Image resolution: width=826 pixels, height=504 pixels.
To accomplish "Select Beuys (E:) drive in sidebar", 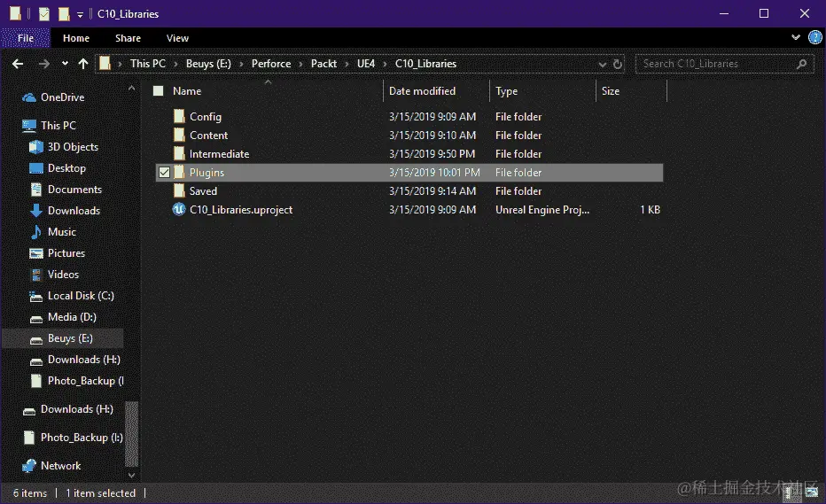I will point(63,338).
